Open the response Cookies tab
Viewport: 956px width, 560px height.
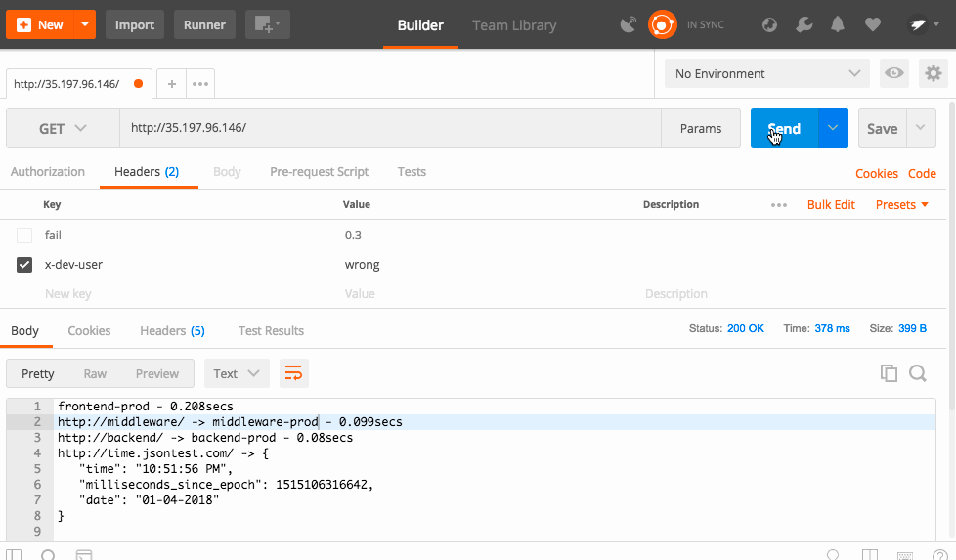coord(89,331)
